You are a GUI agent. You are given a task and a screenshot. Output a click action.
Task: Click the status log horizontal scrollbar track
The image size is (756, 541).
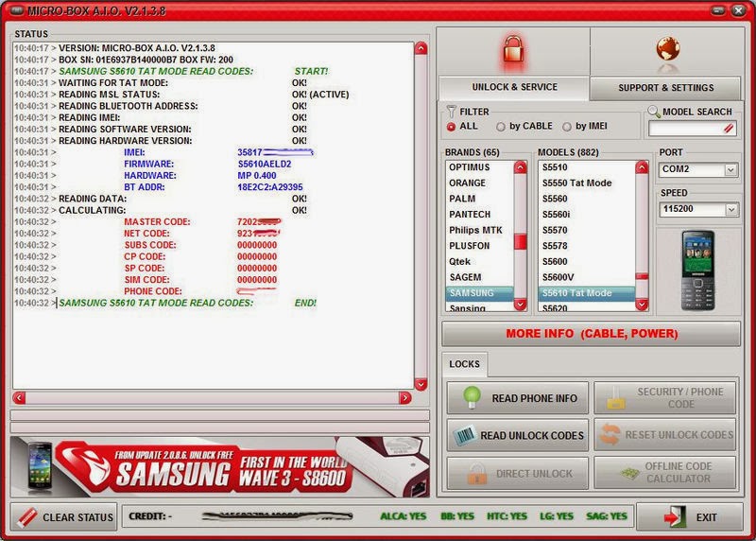[x=212, y=397]
